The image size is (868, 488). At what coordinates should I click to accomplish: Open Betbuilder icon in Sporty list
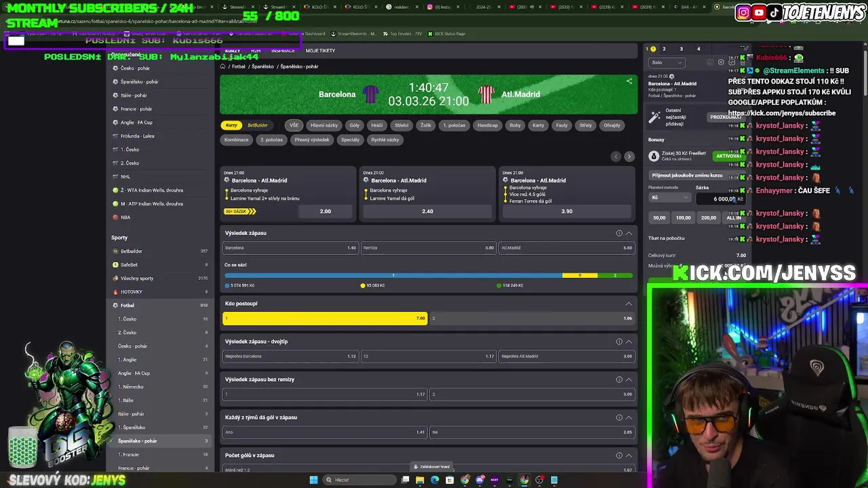[115, 251]
